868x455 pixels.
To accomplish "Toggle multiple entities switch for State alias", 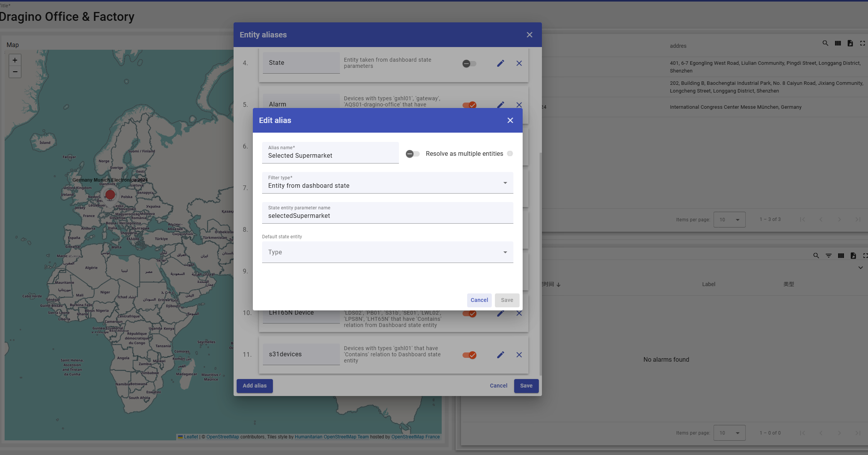I will [469, 63].
